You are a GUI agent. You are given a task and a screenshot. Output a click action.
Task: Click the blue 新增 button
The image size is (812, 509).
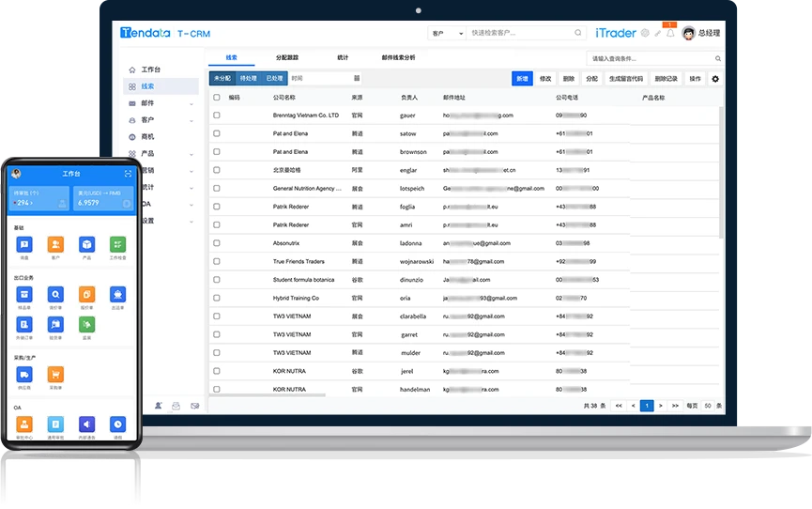click(522, 79)
